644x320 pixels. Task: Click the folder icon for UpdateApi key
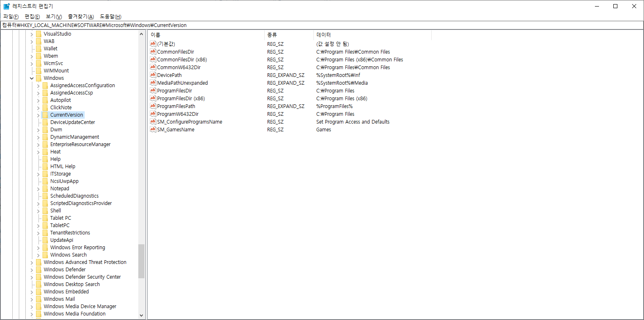(x=45, y=240)
